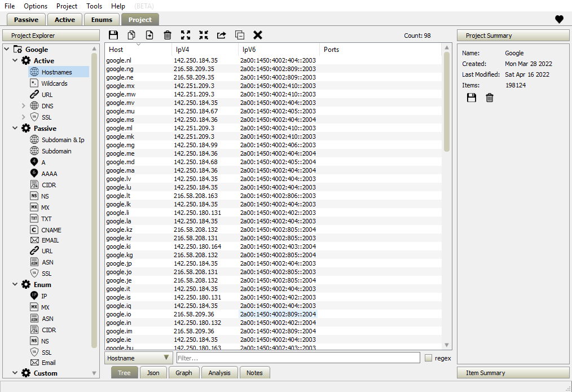Screen dimensions: 572x392
Task: Click the collapse all arrows icon
Action: click(204, 35)
